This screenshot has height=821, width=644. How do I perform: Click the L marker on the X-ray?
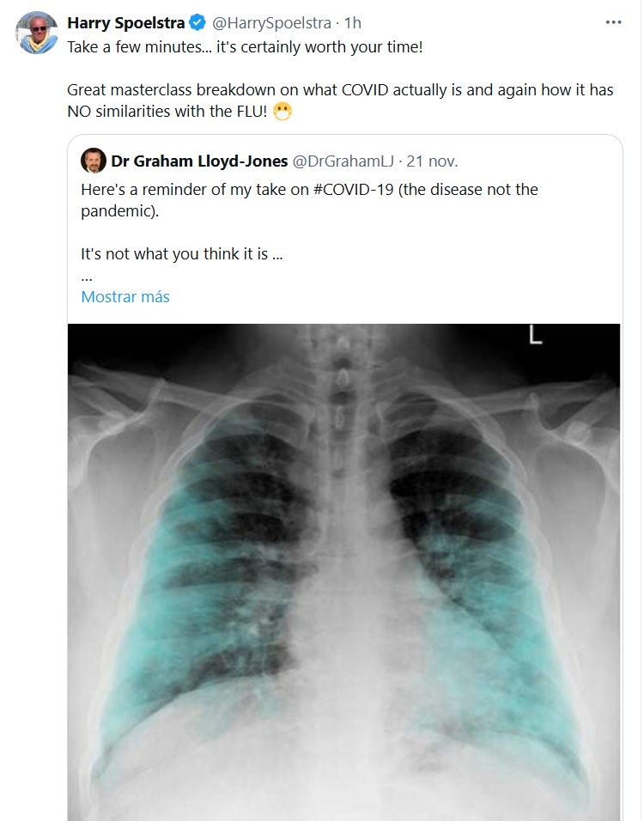pyautogui.click(x=536, y=336)
